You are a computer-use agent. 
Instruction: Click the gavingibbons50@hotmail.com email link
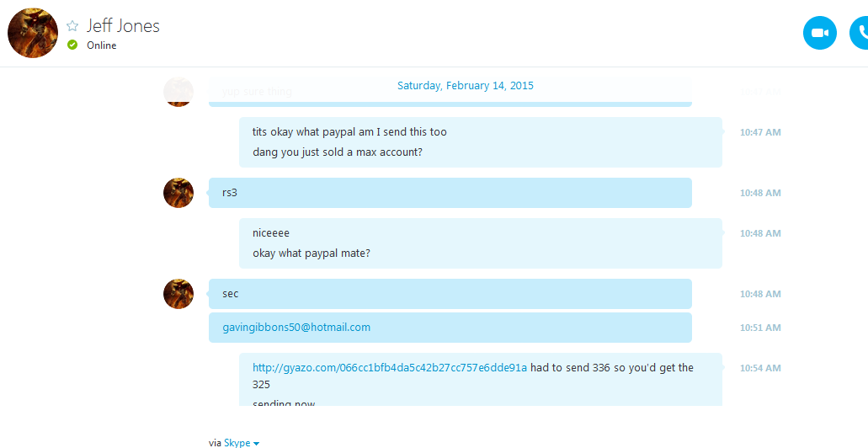point(296,328)
